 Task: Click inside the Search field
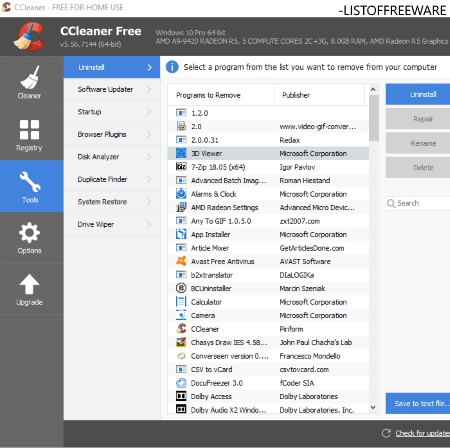pyautogui.click(x=418, y=203)
